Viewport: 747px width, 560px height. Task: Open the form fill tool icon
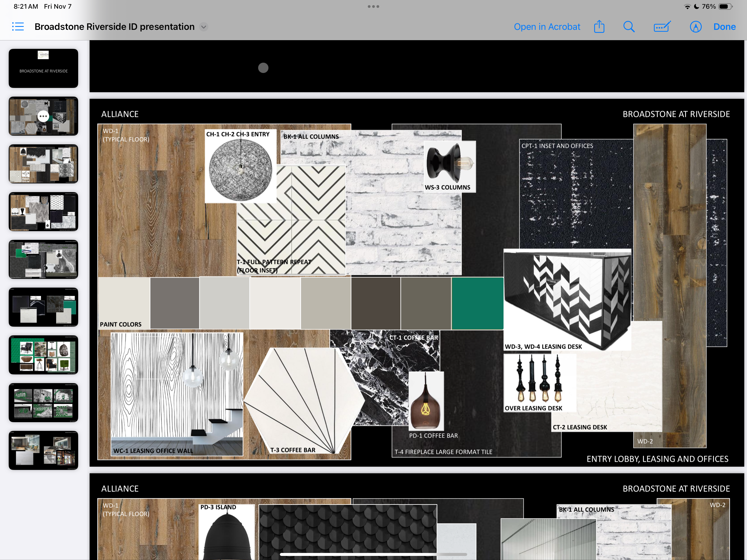pyautogui.click(x=661, y=27)
